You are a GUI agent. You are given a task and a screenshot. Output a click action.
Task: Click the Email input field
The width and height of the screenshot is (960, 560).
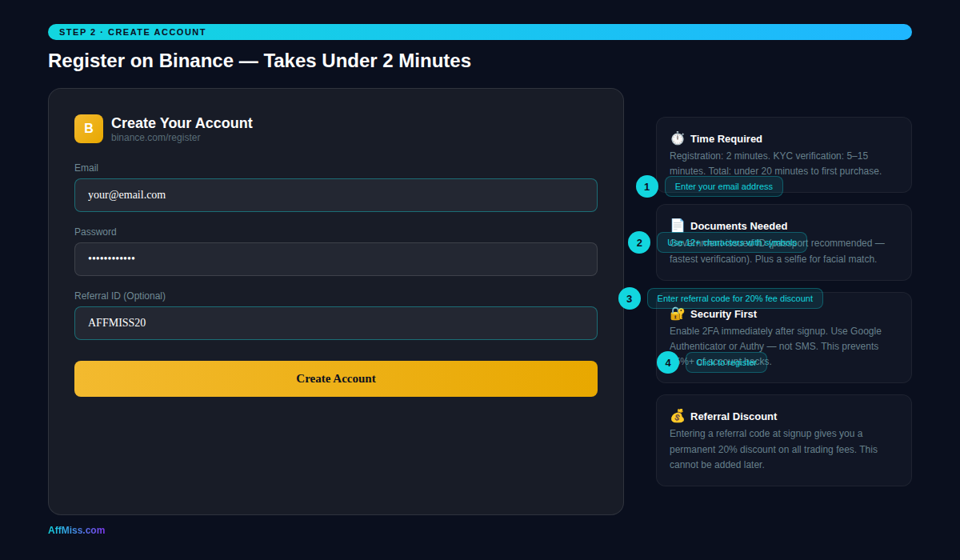pyautogui.click(x=336, y=194)
